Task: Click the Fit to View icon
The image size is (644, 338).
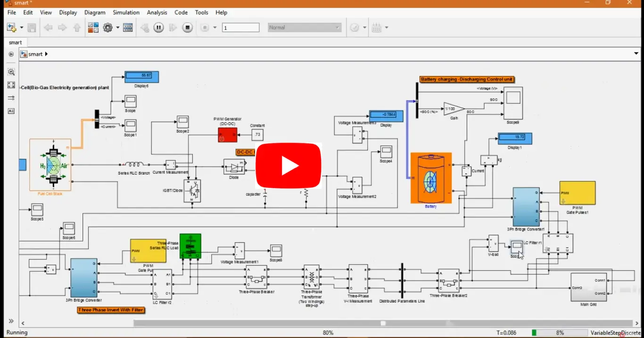Action: pos(11,85)
